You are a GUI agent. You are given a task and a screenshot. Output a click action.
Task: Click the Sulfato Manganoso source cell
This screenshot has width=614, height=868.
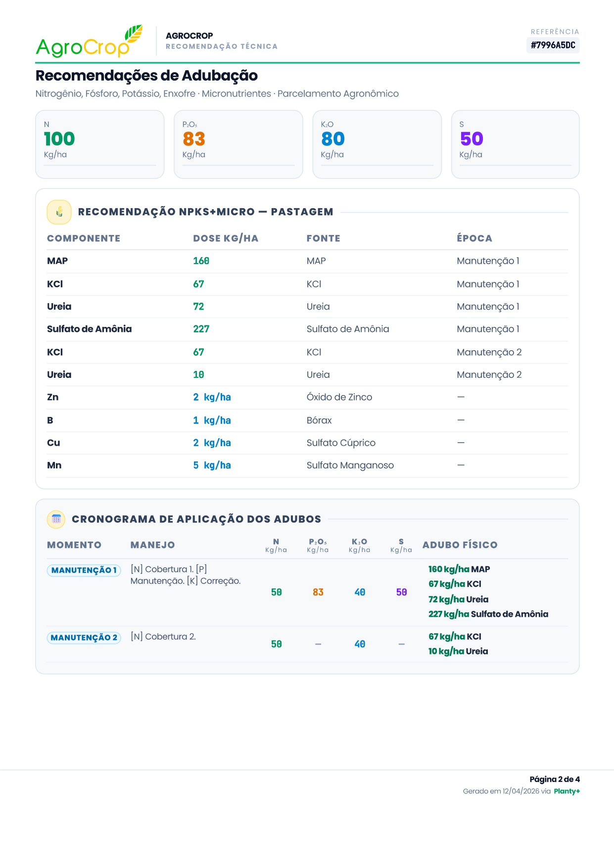[350, 465]
